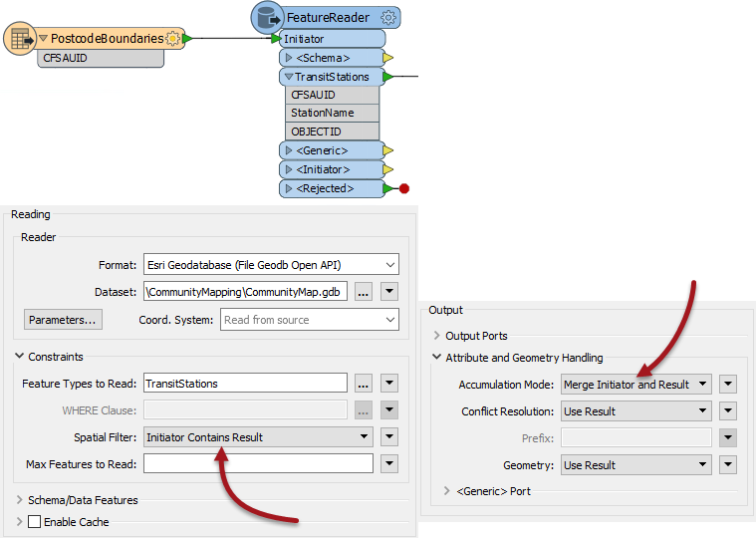The width and height of the screenshot is (756, 538).
Task: Browse Feature Types to Read with ellipsis button
Action: point(364,384)
